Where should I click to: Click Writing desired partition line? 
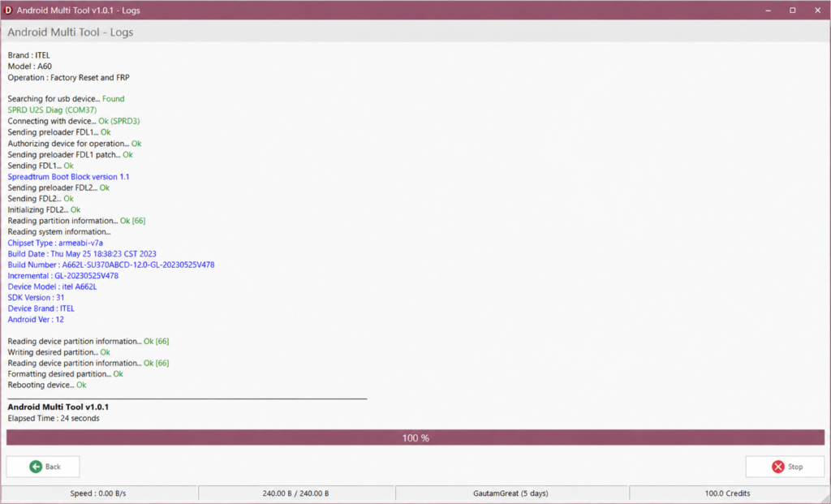[58, 352]
